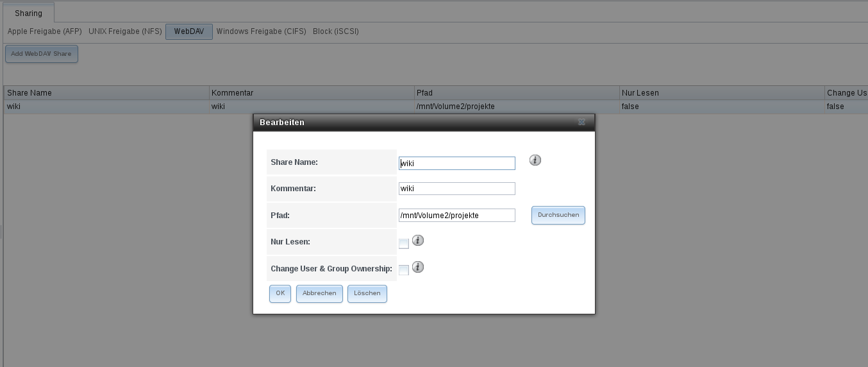Screen dimensions: 868x367
Task: Click info icon next to Share Name field
Action: pos(535,160)
